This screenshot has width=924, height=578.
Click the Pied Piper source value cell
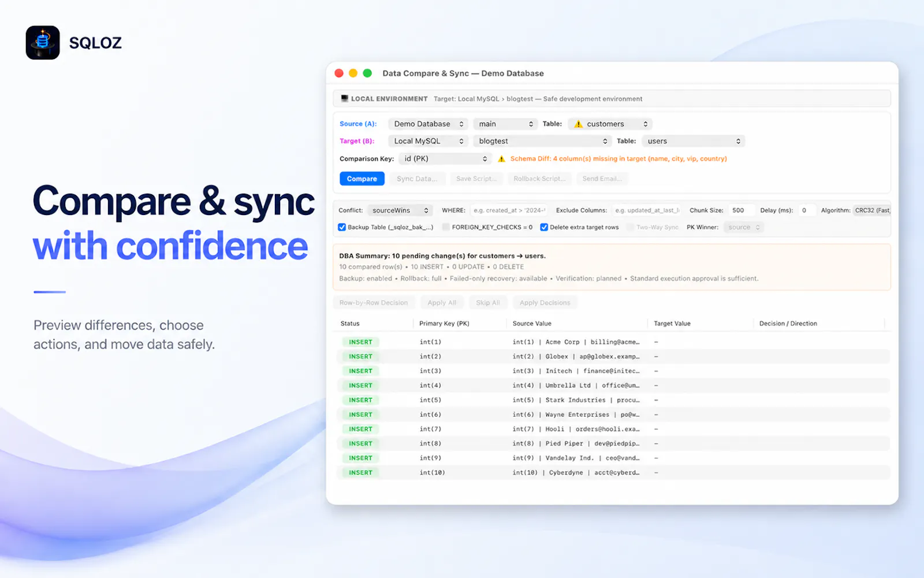576,443
